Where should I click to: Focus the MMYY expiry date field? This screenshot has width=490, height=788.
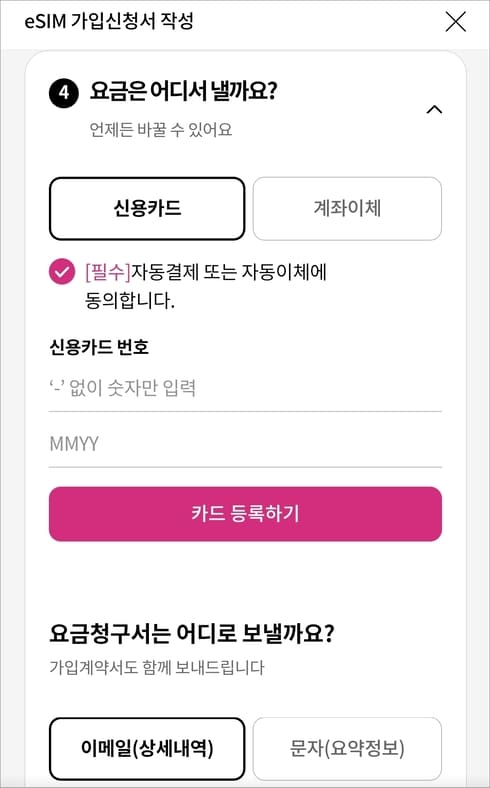click(245, 444)
